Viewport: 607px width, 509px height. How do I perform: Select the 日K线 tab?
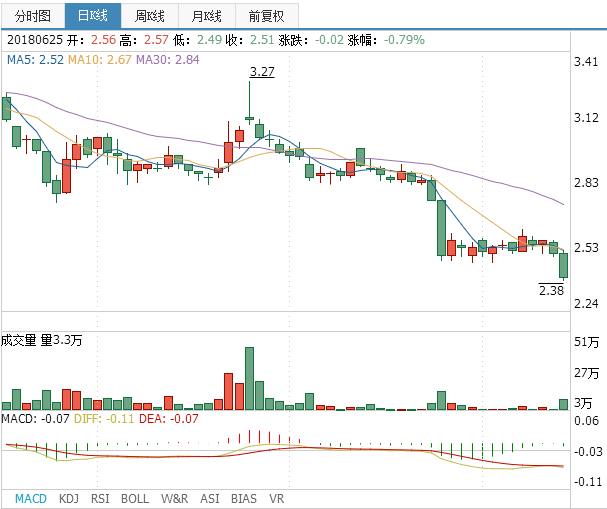point(93,16)
